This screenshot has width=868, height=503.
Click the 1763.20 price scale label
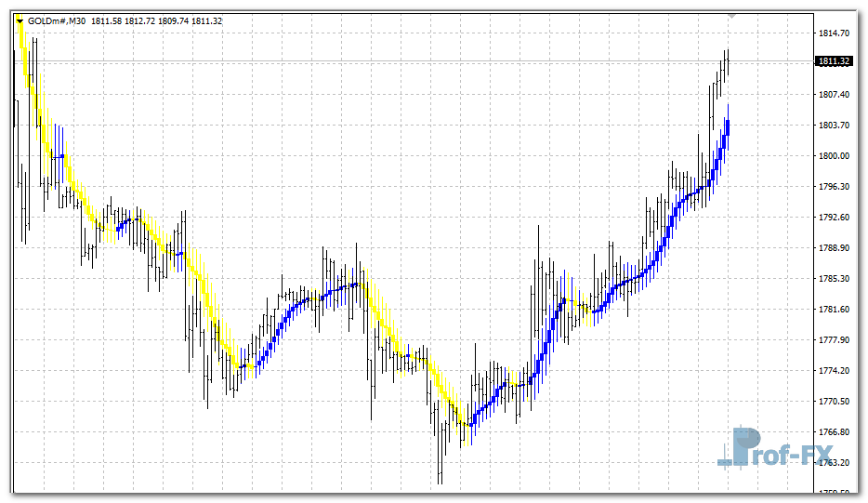click(833, 463)
